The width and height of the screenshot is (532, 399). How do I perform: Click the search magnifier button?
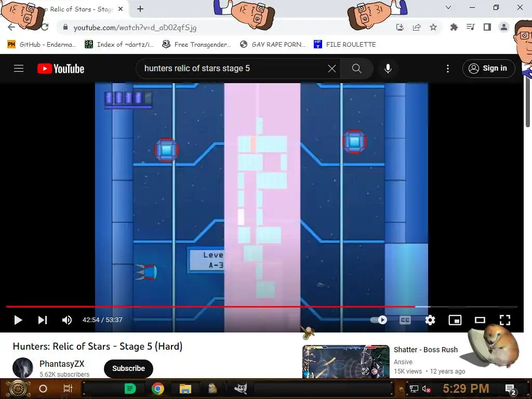[356, 69]
